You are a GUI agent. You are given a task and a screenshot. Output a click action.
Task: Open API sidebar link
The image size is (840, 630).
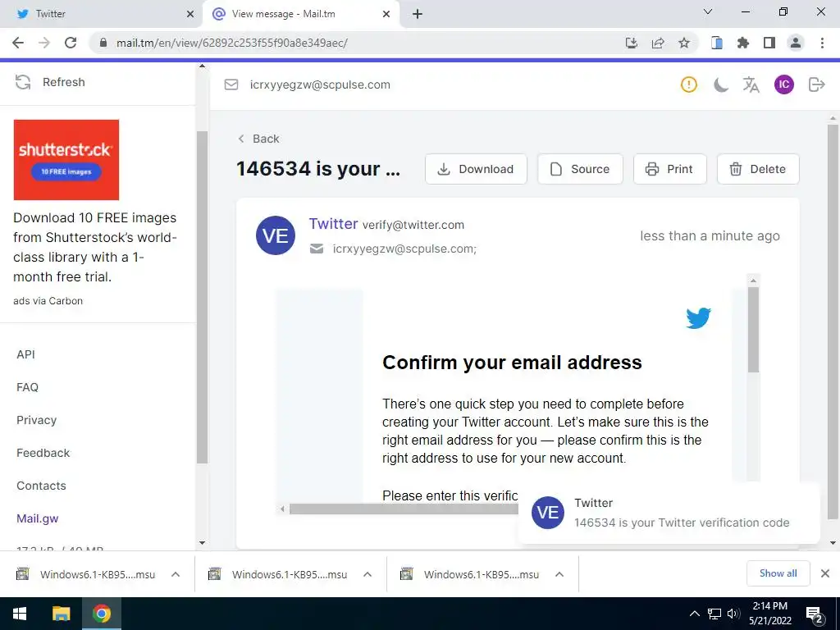(x=25, y=354)
